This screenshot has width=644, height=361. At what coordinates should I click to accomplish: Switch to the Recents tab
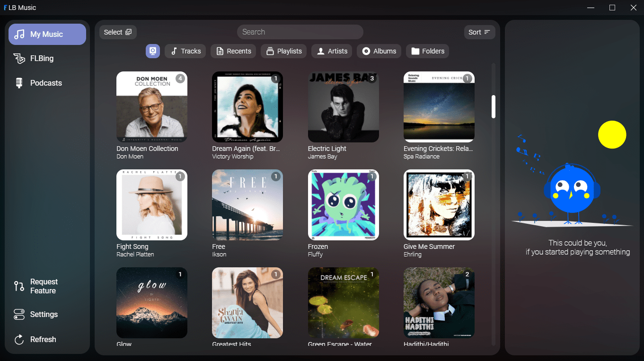233,51
